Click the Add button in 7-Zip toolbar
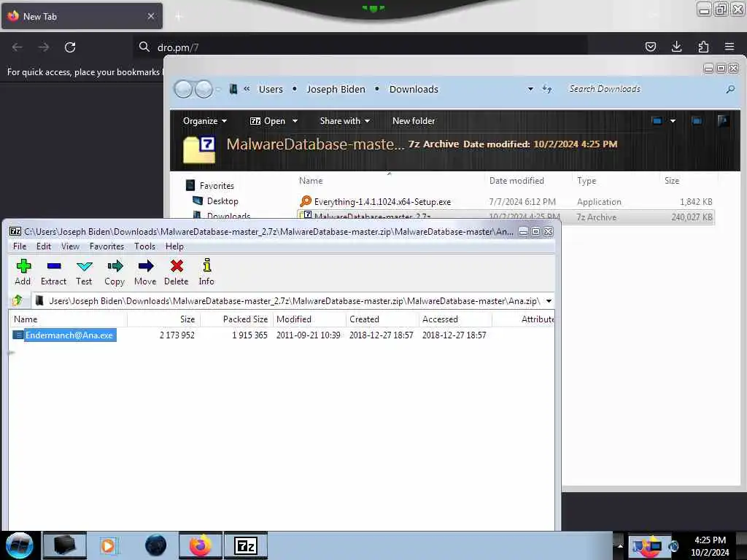 point(23,272)
